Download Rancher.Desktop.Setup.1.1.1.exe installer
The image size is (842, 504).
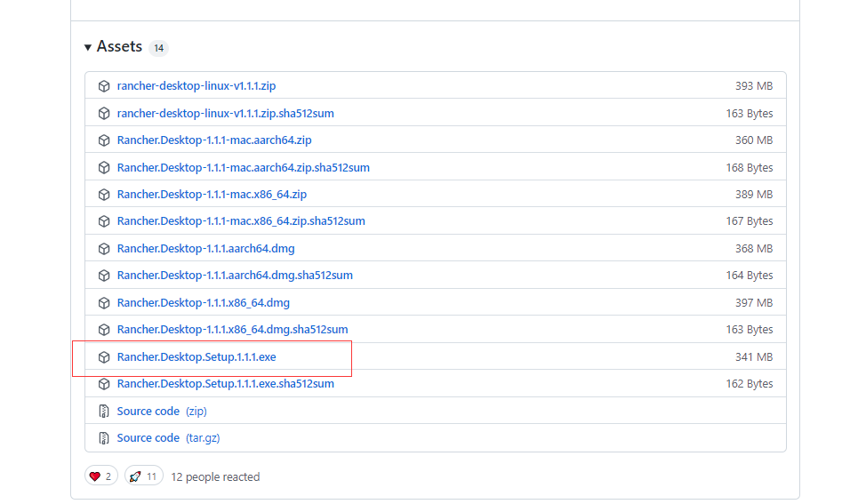(x=196, y=357)
